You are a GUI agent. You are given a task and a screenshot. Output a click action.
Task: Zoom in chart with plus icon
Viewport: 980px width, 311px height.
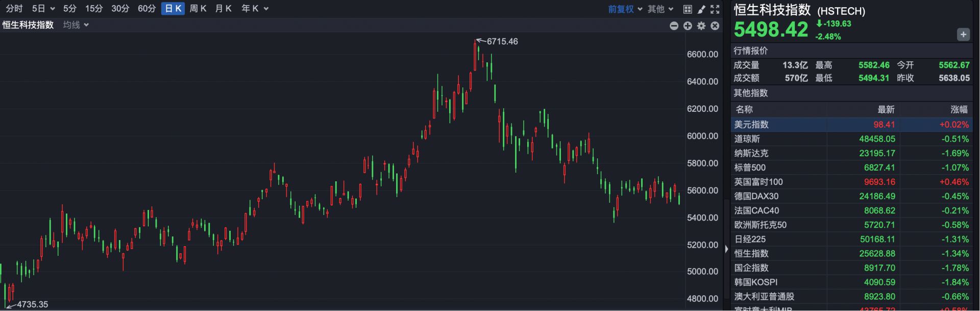(x=688, y=26)
